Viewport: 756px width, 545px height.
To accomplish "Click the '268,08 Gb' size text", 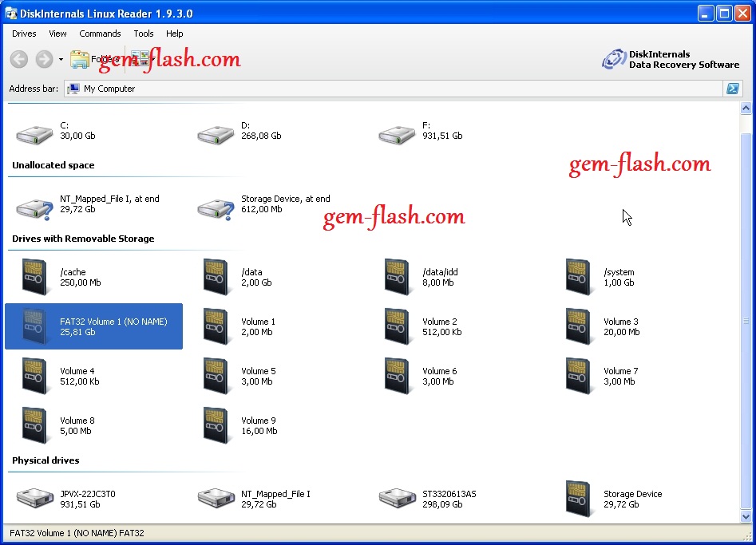I will click(x=261, y=136).
